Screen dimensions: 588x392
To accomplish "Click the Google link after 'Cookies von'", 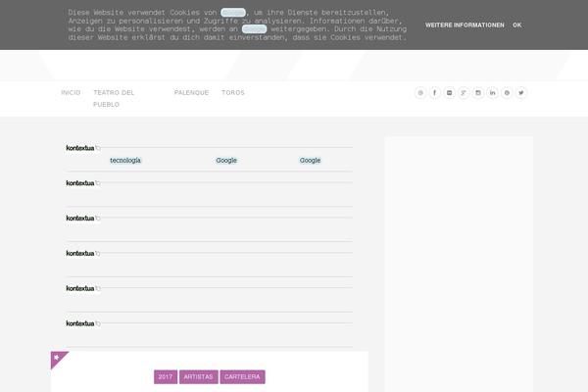I will pyautogui.click(x=233, y=13).
